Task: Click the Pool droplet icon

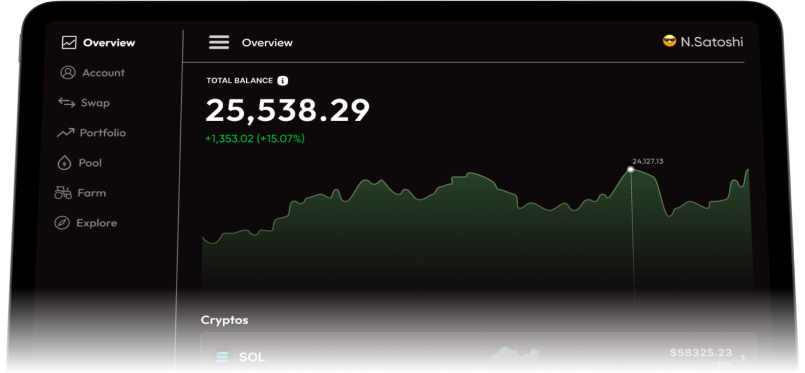Action: pyautogui.click(x=64, y=163)
